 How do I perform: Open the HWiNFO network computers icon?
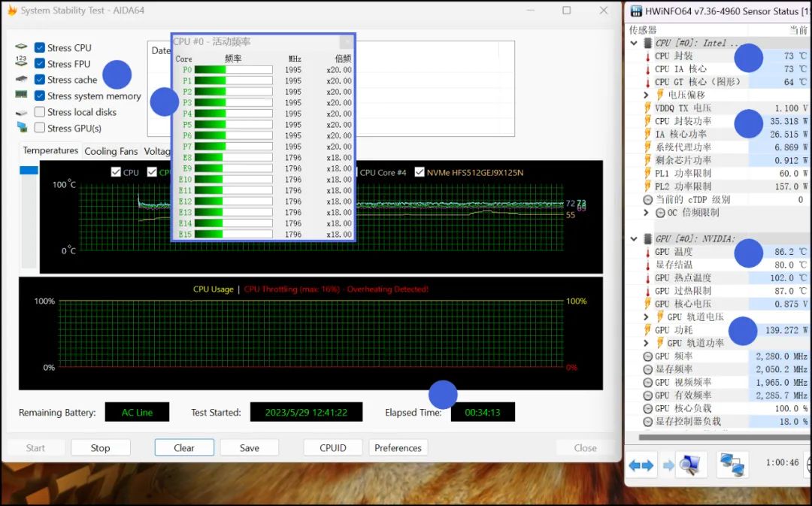pyautogui.click(x=730, y=465)
